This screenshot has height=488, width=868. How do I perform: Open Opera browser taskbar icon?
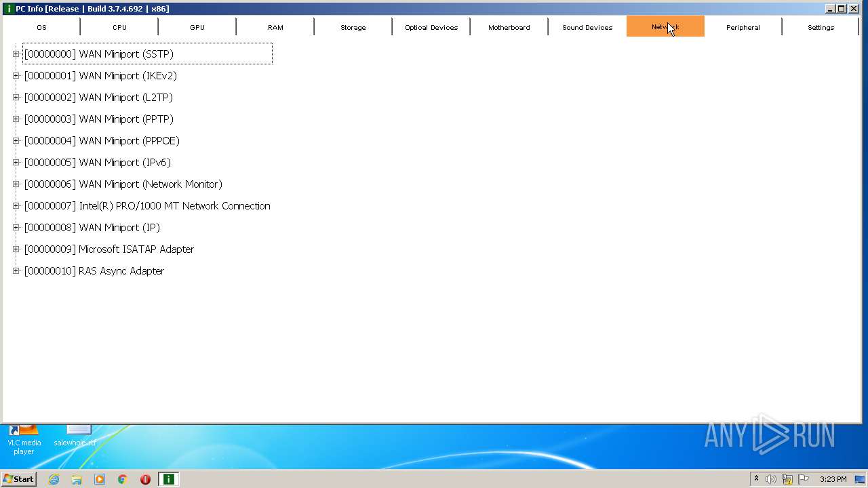[x=145, y=479]
